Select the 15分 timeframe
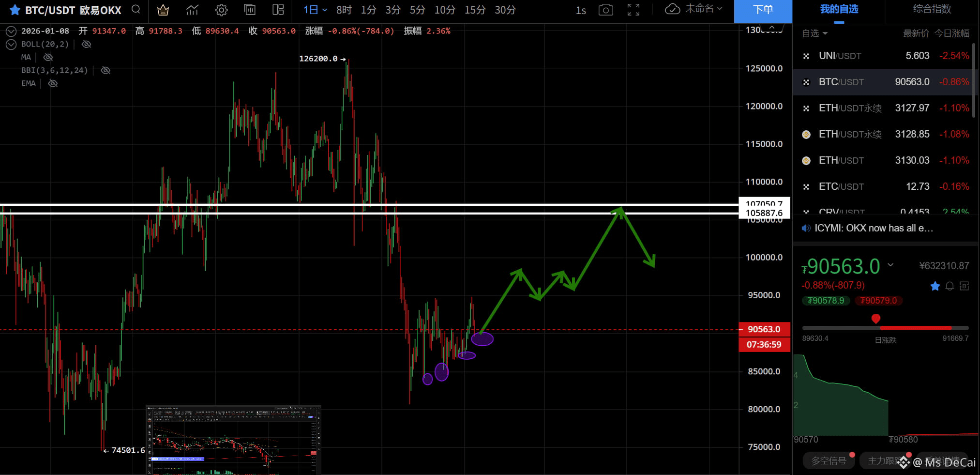 pos(475,10)
